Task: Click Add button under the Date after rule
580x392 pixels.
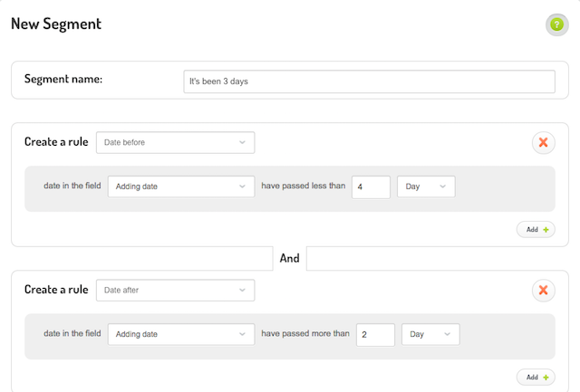Action: click(536, 378)
